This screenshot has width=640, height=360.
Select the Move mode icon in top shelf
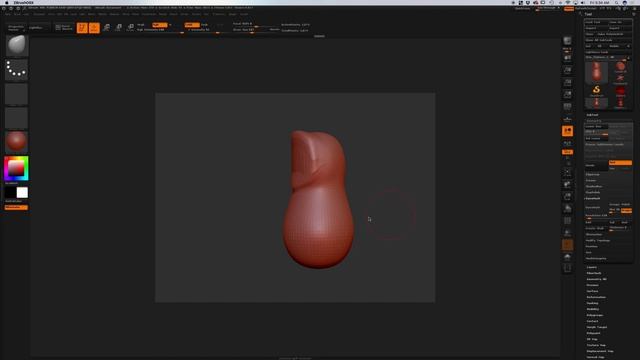coord(106,27)
